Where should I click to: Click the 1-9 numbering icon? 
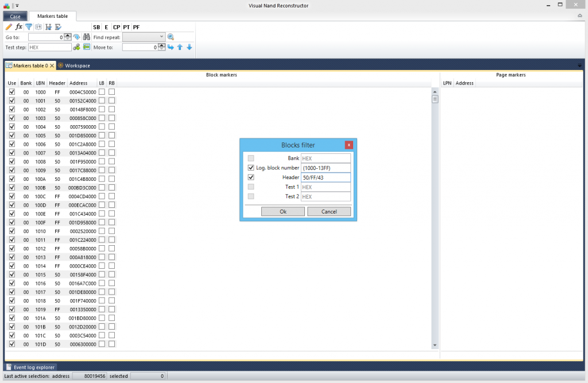coord(38,27)
